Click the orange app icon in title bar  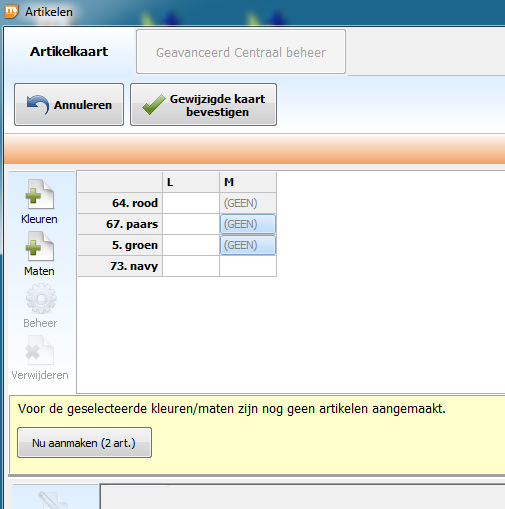[x=11, y=11]
